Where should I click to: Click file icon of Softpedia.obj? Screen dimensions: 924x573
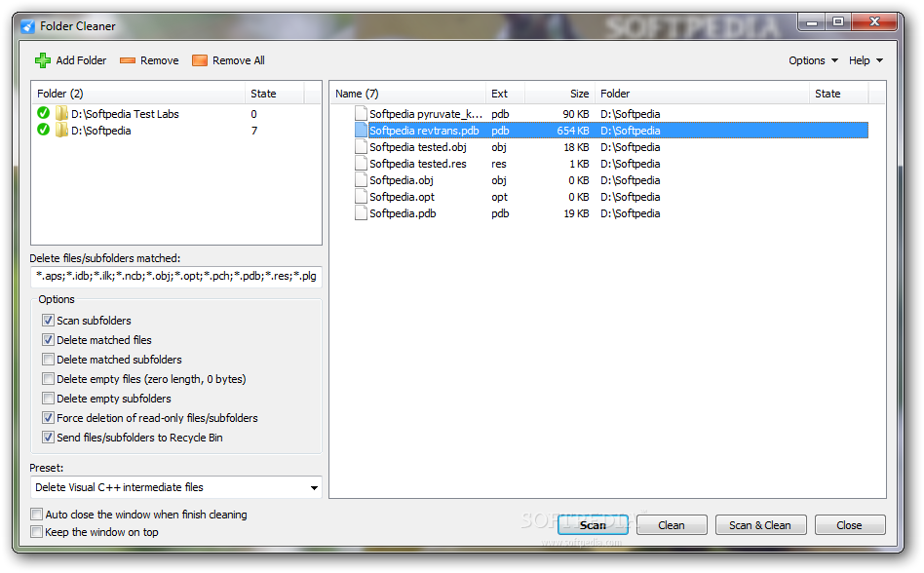tap(361, 179)
